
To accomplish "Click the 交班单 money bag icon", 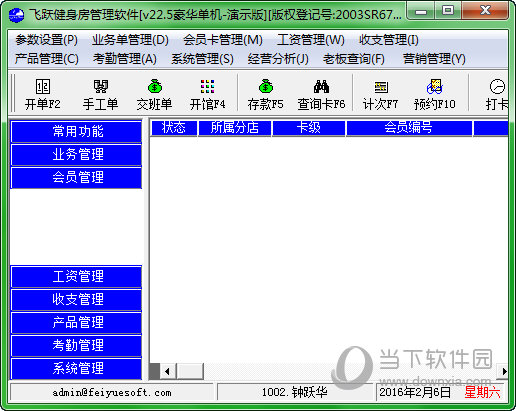I will 155,86.
